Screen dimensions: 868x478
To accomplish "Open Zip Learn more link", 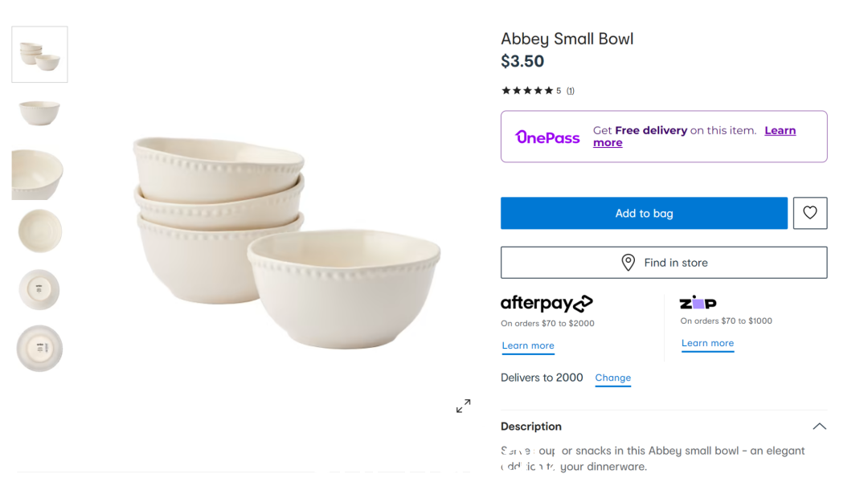I will click(x=707, y=344).
